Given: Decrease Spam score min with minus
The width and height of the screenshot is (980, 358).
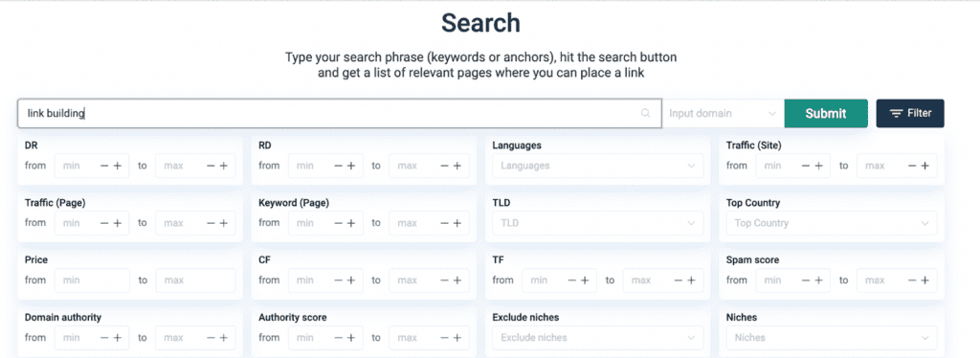Looking at the screenshot, I should click(x=806, y=280).
